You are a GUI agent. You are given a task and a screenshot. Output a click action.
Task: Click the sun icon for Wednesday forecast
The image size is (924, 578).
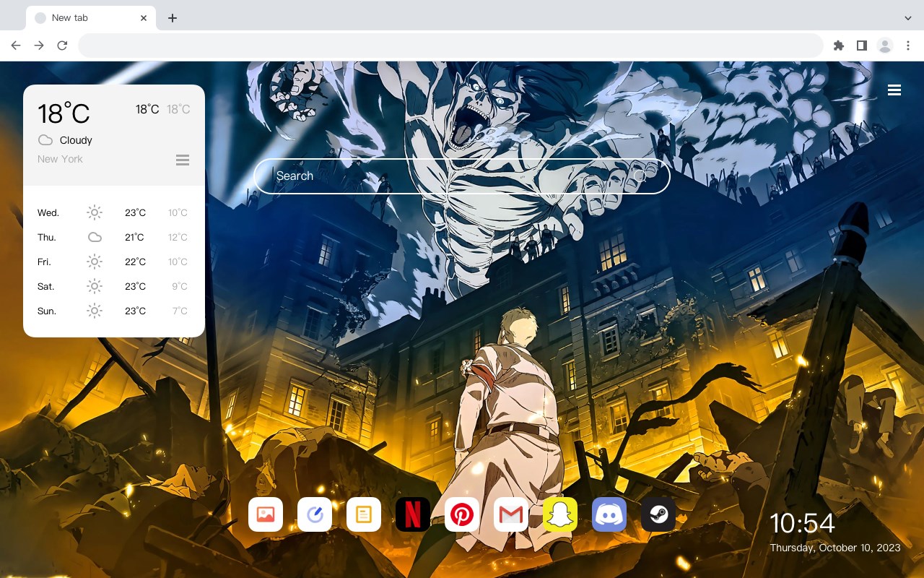[x=95, y=212]
